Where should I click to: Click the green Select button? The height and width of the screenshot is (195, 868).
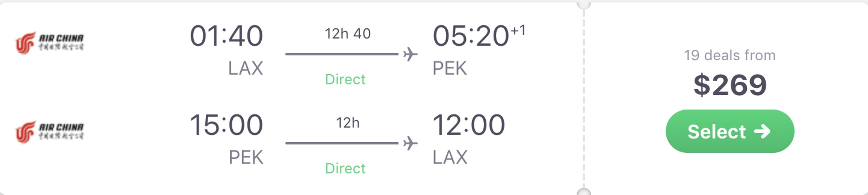point(730,131)
